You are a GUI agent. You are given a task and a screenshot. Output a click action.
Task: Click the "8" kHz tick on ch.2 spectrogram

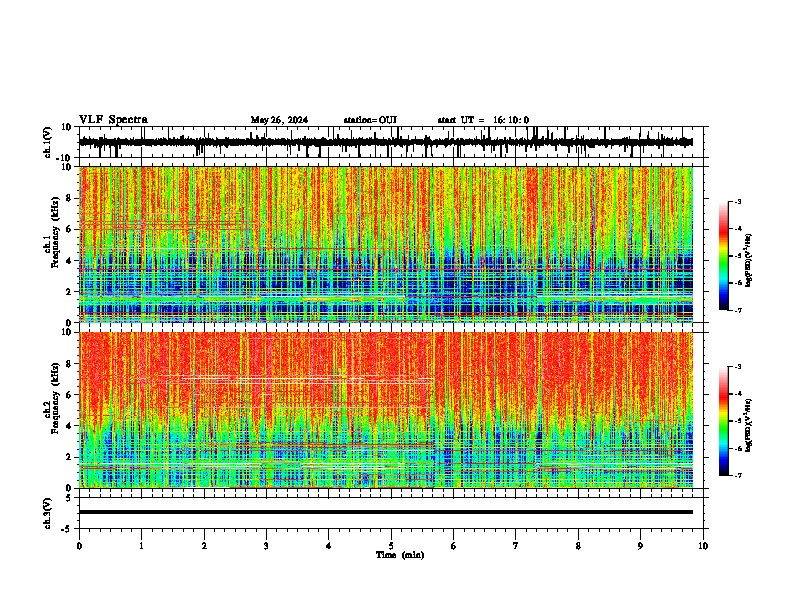pos(69,364)
